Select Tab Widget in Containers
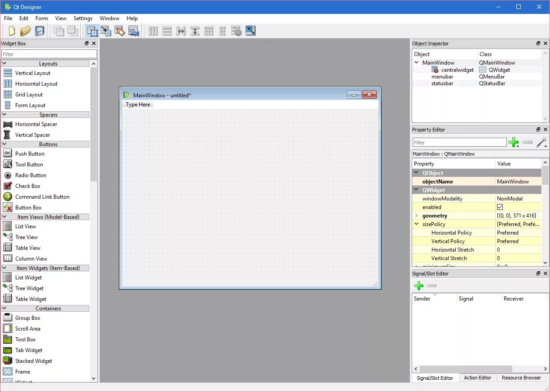 [29, 350]
